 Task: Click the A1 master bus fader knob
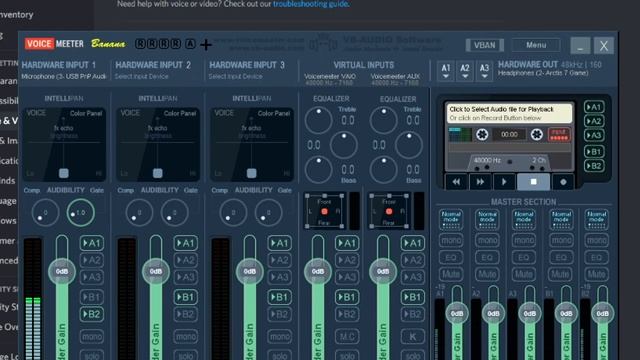point(457,313)
